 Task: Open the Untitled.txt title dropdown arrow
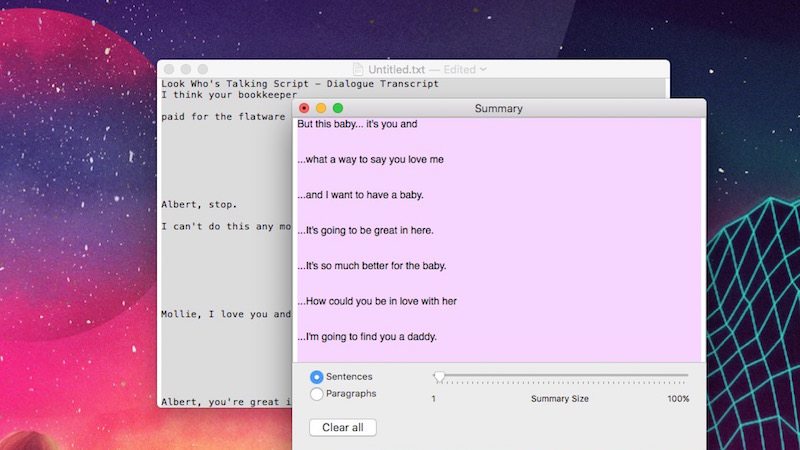pos(483,69)
